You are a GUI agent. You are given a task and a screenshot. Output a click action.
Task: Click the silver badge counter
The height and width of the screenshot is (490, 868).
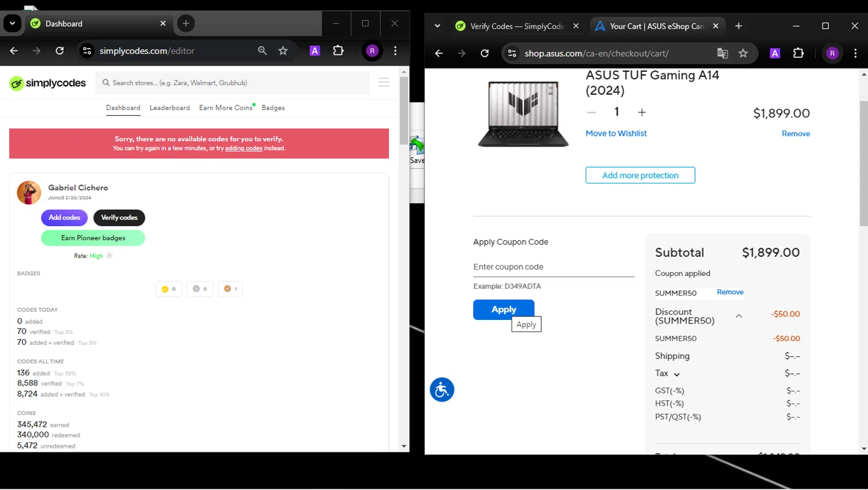(200, 289)
